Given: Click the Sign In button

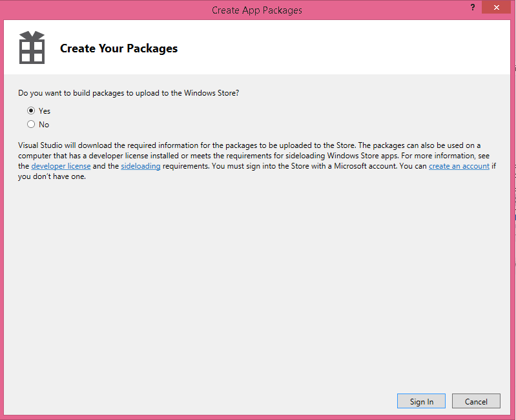Looking at the screenshot, I should 421,401.
